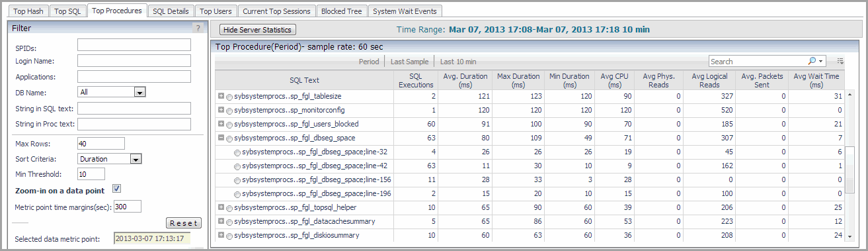Select radio button for sp_fgl_monitorconfig row

point(229,111)
